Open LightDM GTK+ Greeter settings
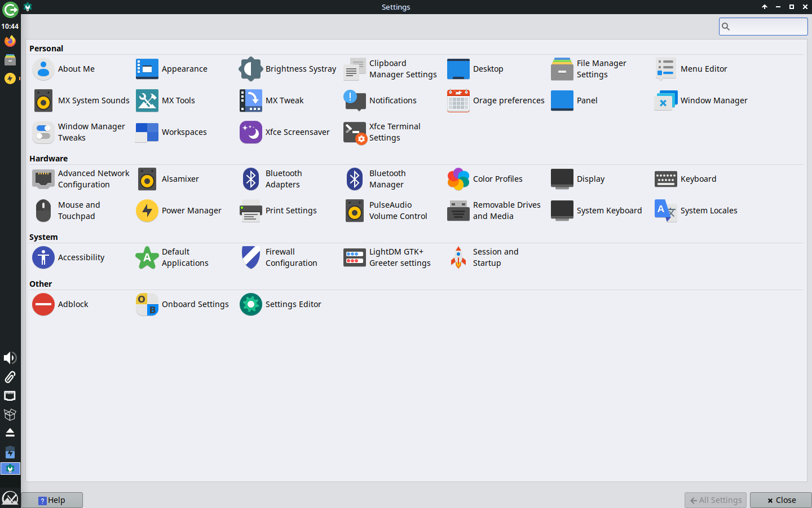The width and height of the screenshot is (812, 508). pos(387,257)
